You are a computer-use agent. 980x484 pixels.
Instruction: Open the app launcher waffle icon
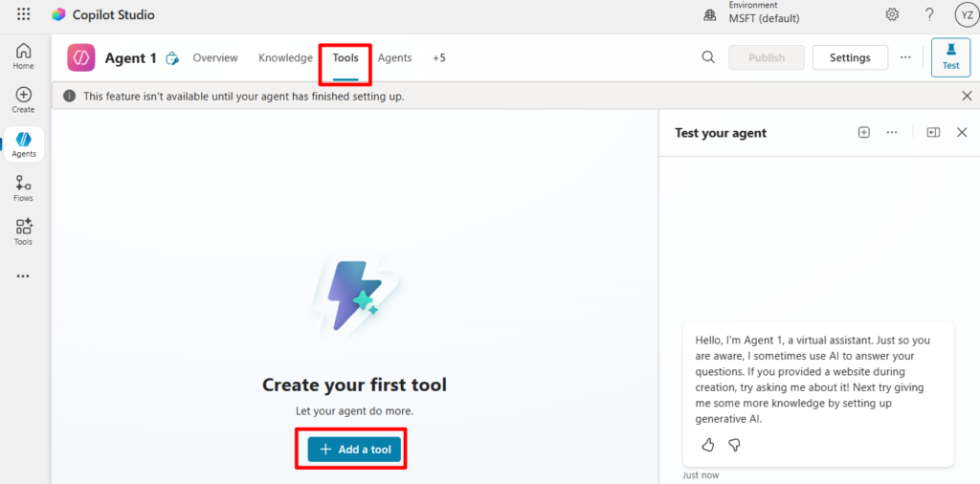point(24,14)
